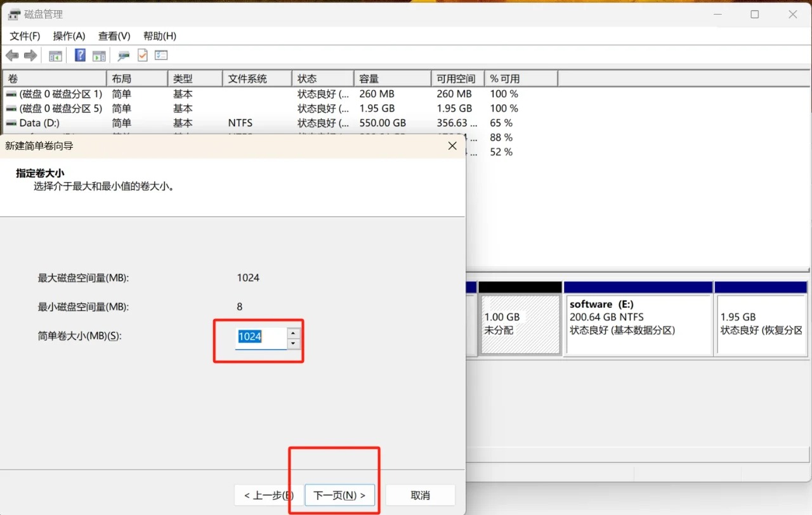Increase volume size with up spinner arrow
This screenshot has width=812, height=515.
[x=293, y=333]
